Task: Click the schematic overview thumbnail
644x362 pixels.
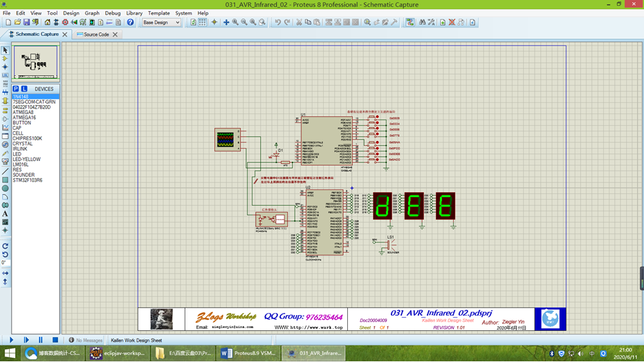Action: click(x=35, y=63)
